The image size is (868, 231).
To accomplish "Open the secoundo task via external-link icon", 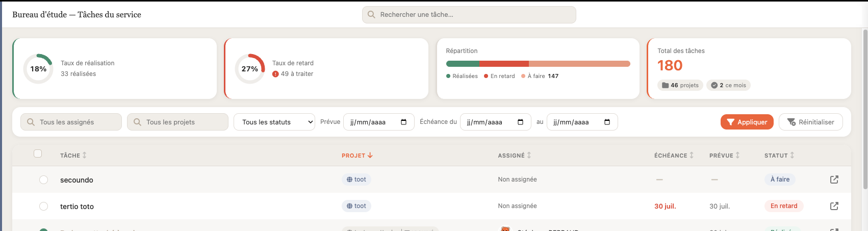I will point(834,179).
